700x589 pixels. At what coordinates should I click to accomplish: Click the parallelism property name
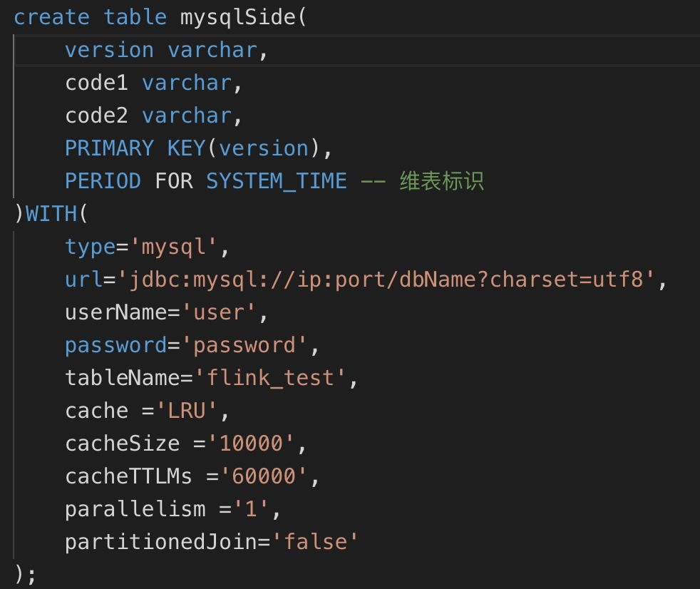tap(135, 510)
